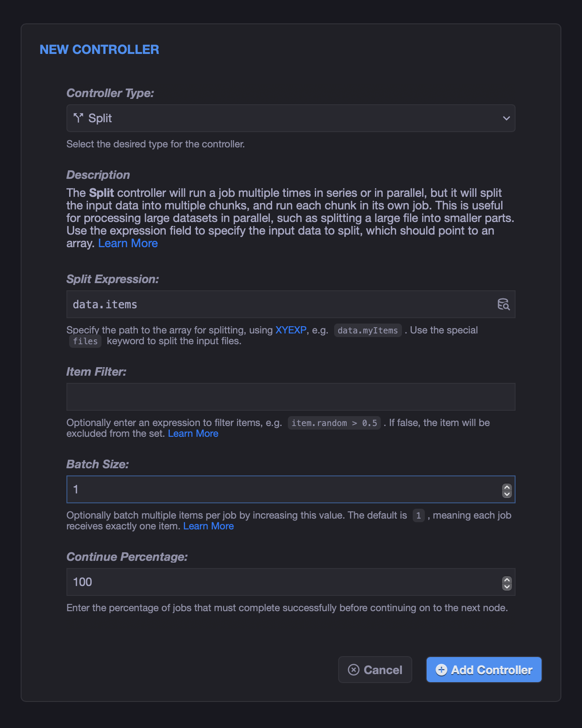This screenshot has height=728, width=582.
Task: Open the Controller Type dropdown
Action: (291, 118)
